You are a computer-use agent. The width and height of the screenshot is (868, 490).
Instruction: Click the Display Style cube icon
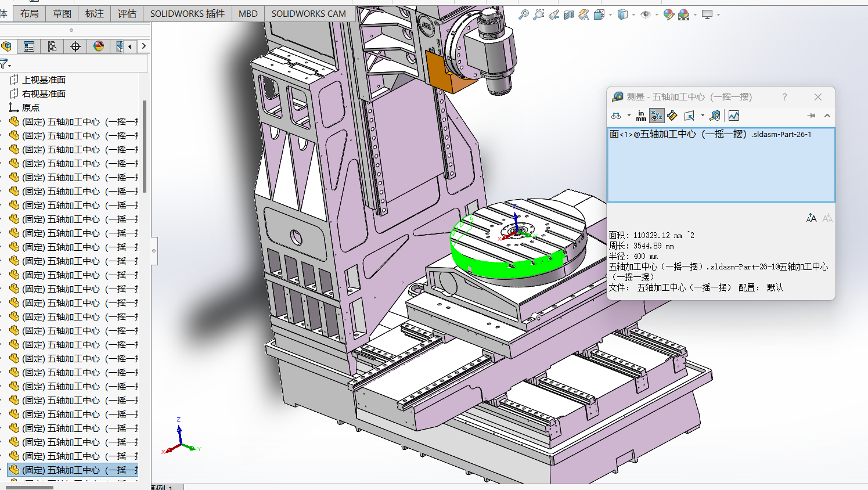click(x=622, y=15)
